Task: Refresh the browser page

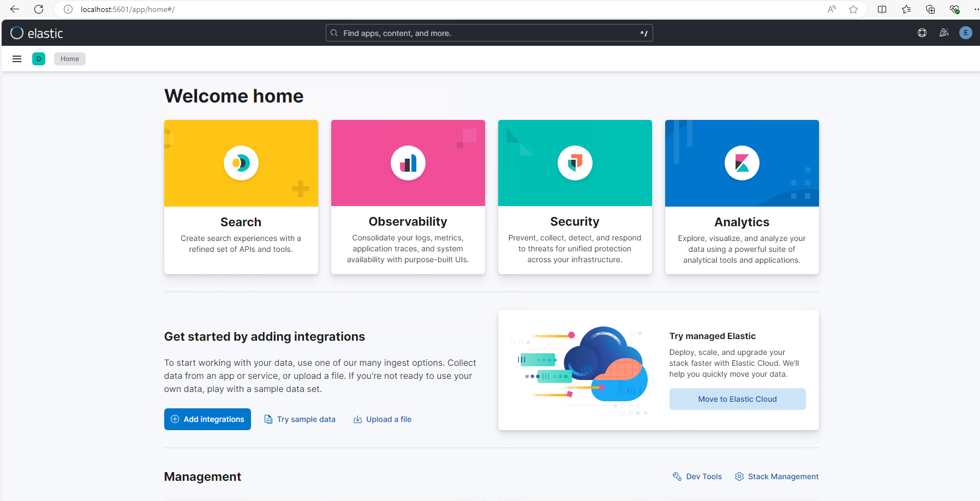Action: (39, 9)
